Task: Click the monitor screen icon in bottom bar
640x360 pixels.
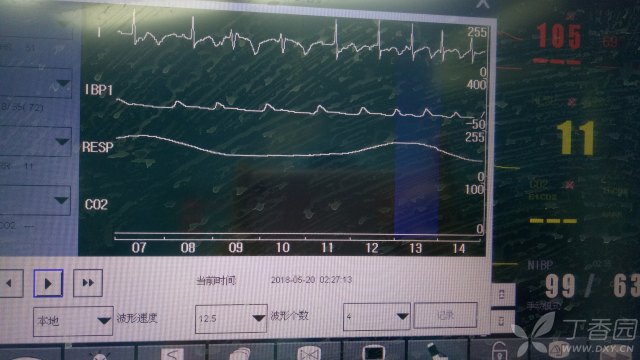Action: [373, 353]
